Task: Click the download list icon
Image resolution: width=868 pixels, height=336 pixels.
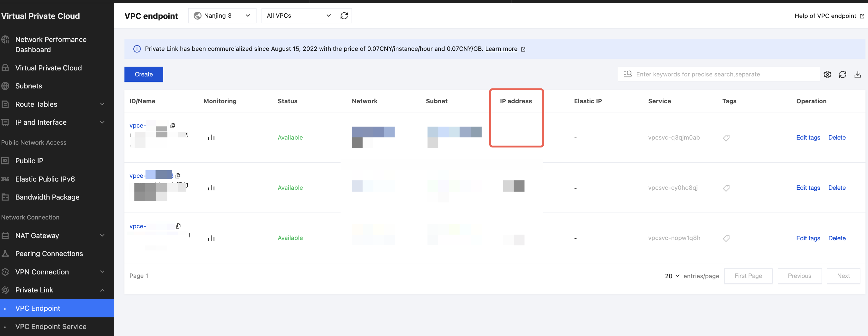Action: 858,75
